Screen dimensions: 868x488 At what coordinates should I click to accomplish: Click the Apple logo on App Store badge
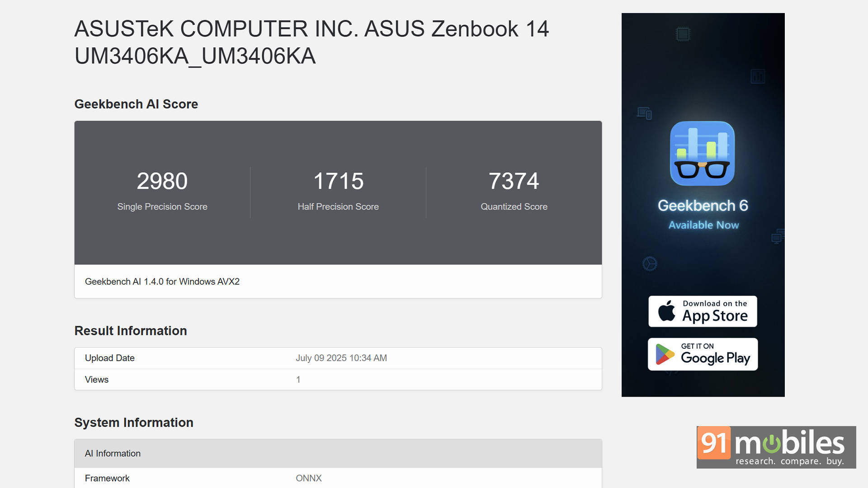pyautogui.click(x=666, y=311)
